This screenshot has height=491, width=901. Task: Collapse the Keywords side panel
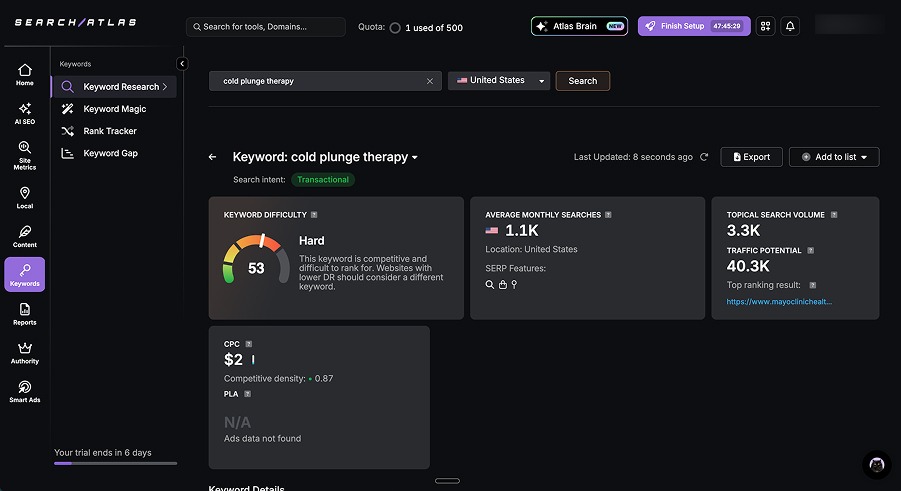[x=182, y=64]
